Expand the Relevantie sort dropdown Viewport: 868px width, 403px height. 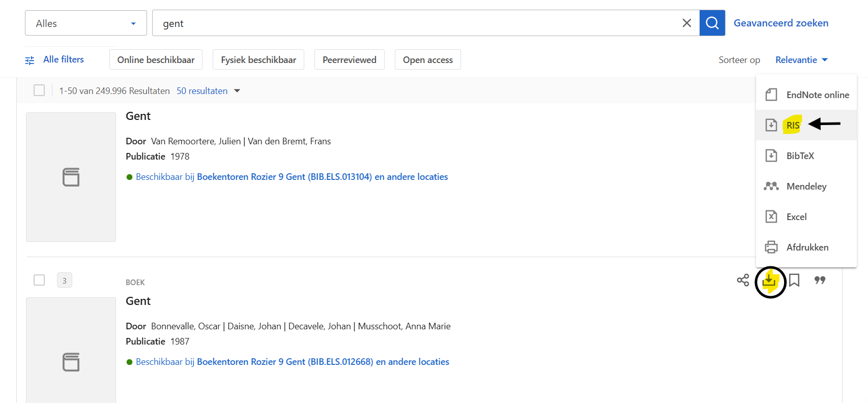click(801, 60)
